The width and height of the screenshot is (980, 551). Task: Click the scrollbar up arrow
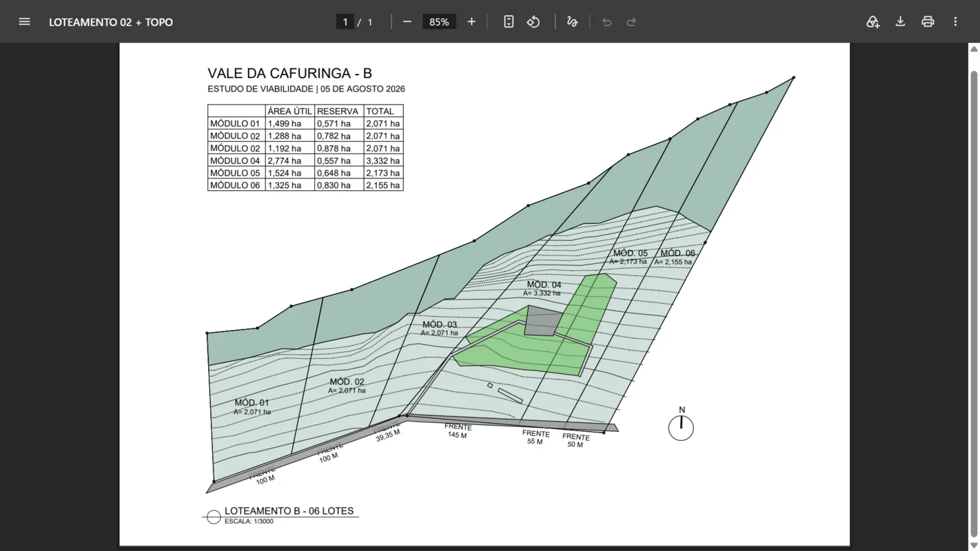click(x=974, y=49)
